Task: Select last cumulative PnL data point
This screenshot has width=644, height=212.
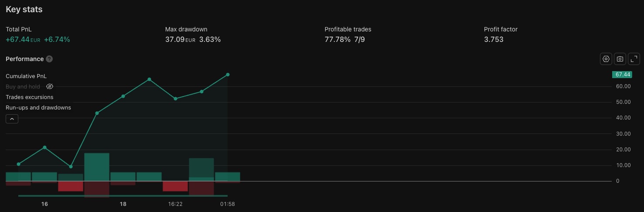Action: coord(228,75)
